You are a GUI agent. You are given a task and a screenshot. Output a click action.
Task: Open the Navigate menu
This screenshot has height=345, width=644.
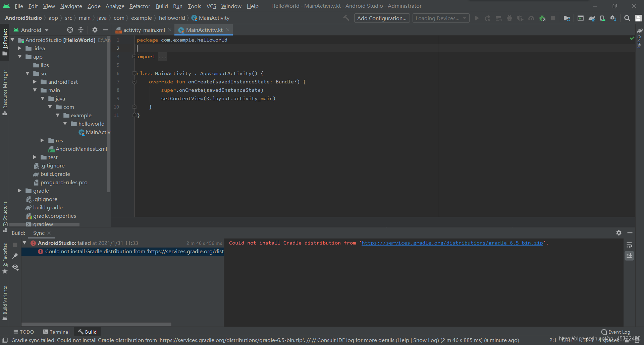(71, 6)
